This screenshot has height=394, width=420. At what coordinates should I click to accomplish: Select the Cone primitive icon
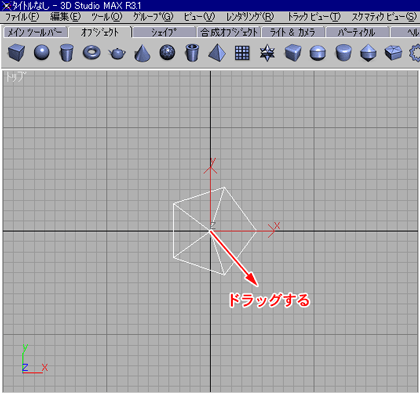click(142, 53)
